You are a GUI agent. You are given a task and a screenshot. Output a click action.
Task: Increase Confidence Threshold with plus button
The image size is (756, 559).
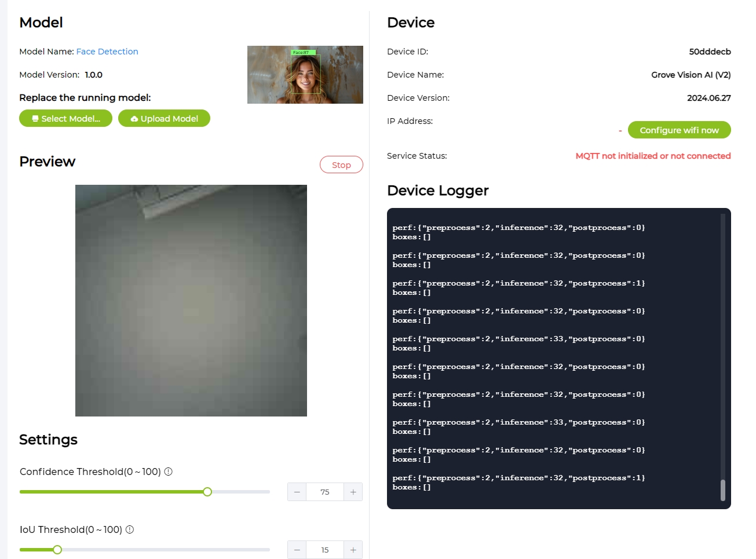point(353,492)
